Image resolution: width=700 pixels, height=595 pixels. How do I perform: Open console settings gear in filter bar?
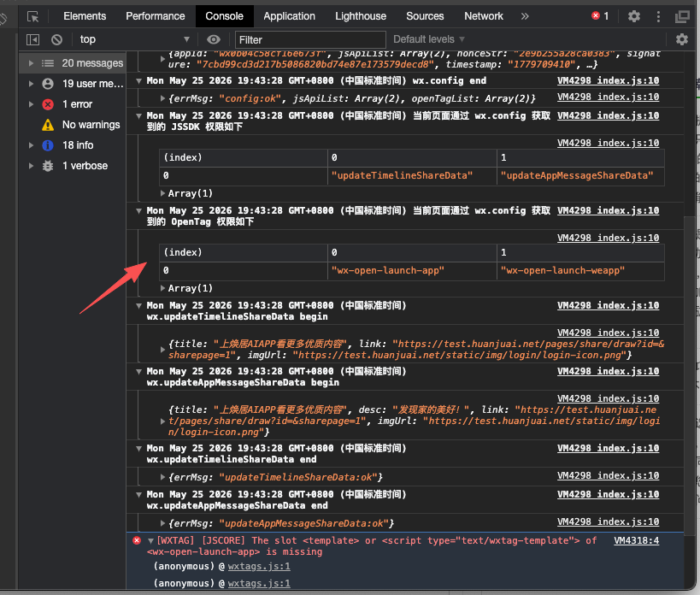click(x=682, y=39)
